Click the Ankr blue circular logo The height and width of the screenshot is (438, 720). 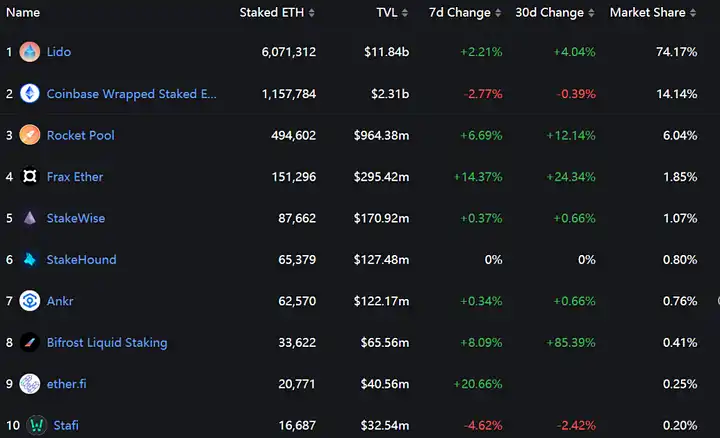(30, 301)
